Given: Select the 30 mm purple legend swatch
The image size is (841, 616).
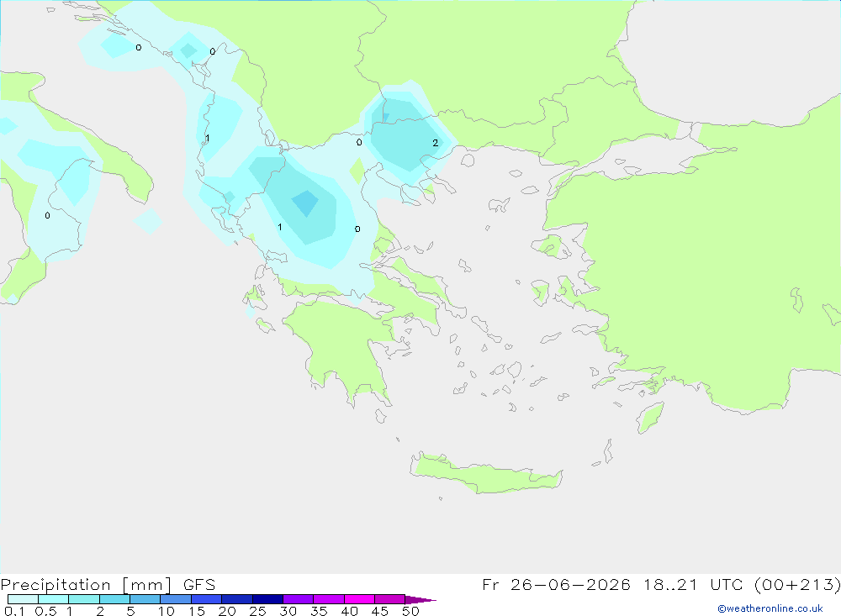Looking at the screenshot, I should 299,599.
